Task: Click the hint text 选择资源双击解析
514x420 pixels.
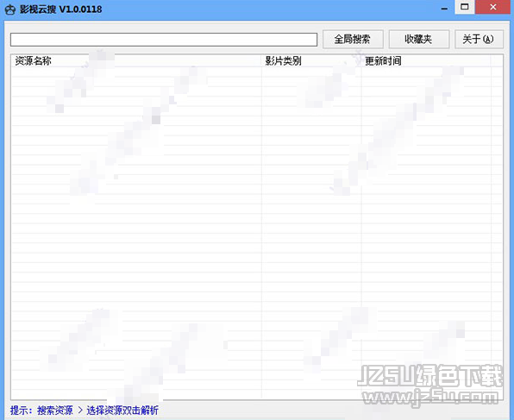Action: click(122, 411)
